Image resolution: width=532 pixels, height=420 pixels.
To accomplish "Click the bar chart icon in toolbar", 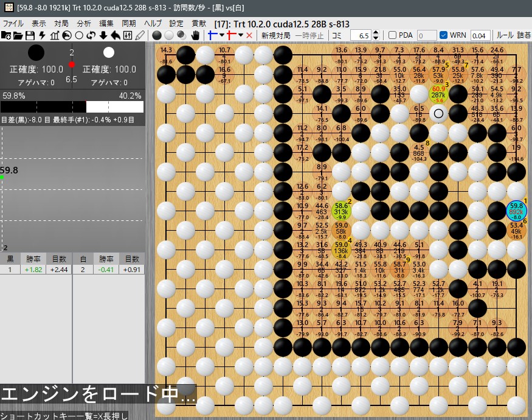I will coord(55,35).
